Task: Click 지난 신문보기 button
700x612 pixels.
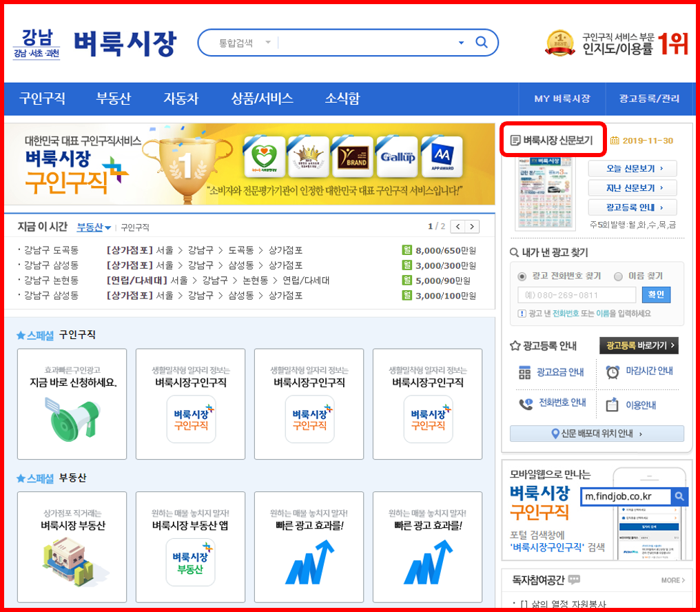Action: click(632, 188)
